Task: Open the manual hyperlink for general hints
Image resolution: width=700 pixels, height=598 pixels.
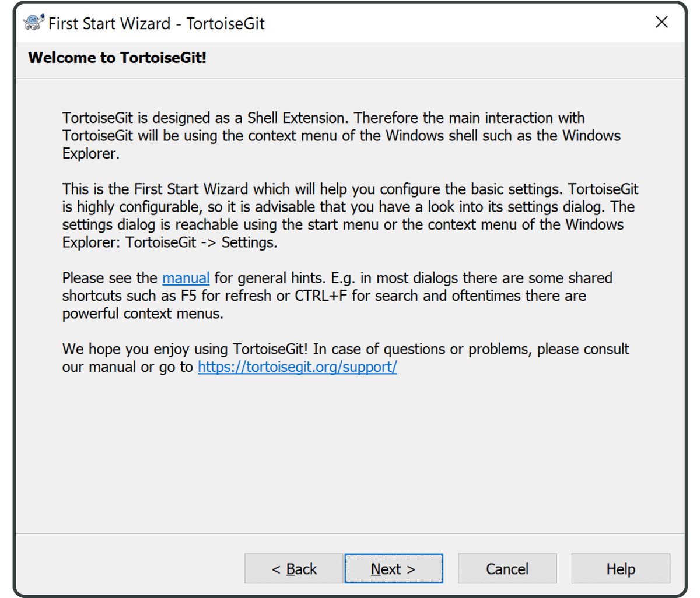Action: click(x=185, y=278)
